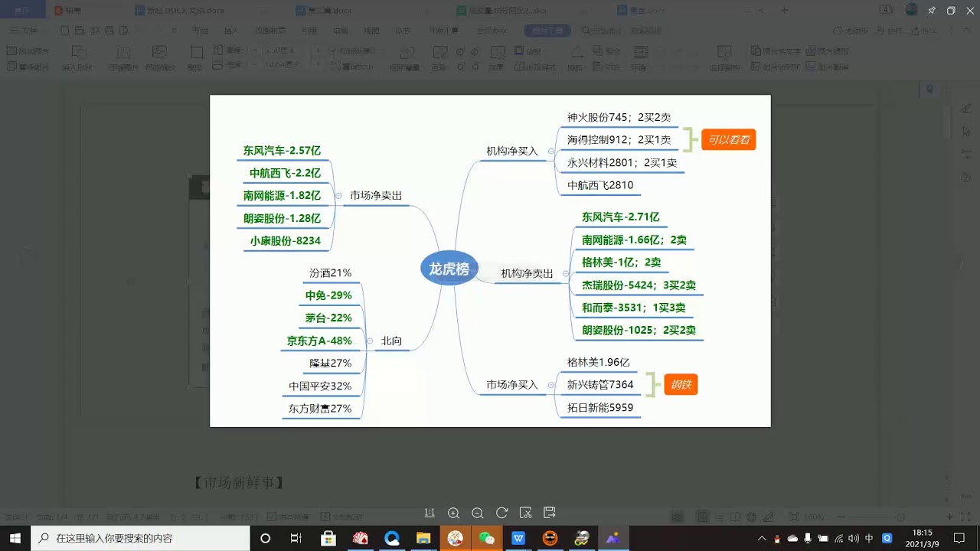Open WeChat from the taskbar

tap(487, 538)
